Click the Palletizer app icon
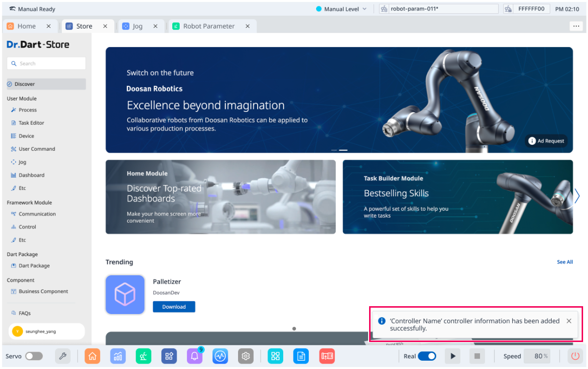Image resolution: width=588 pixels, height=369 pixels. tap(125, 294)
